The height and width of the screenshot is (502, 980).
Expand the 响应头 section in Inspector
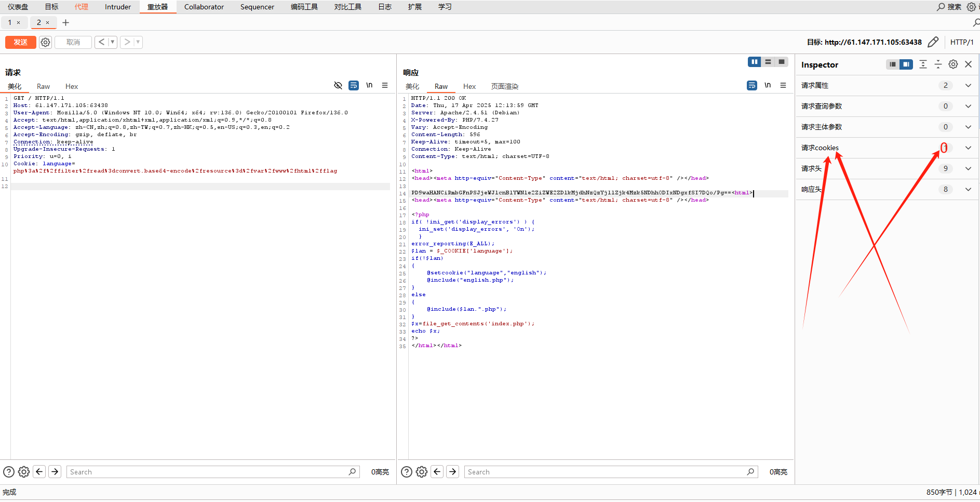coord(968,189)
